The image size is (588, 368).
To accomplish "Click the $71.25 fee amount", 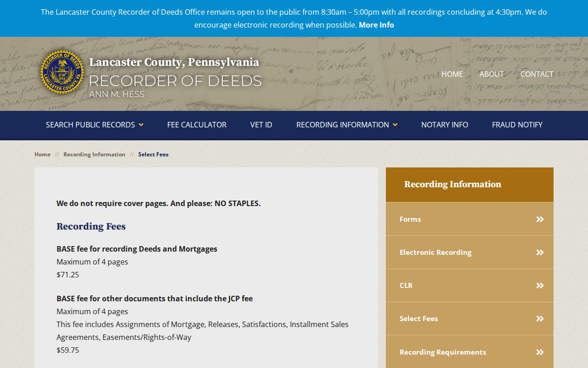I will (x=68, y=275).
